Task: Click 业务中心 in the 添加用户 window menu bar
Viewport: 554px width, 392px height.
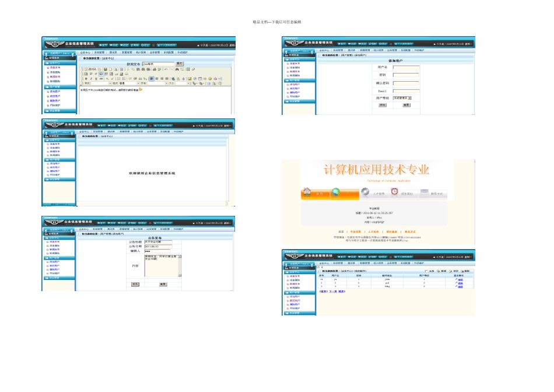Action: 324,50
